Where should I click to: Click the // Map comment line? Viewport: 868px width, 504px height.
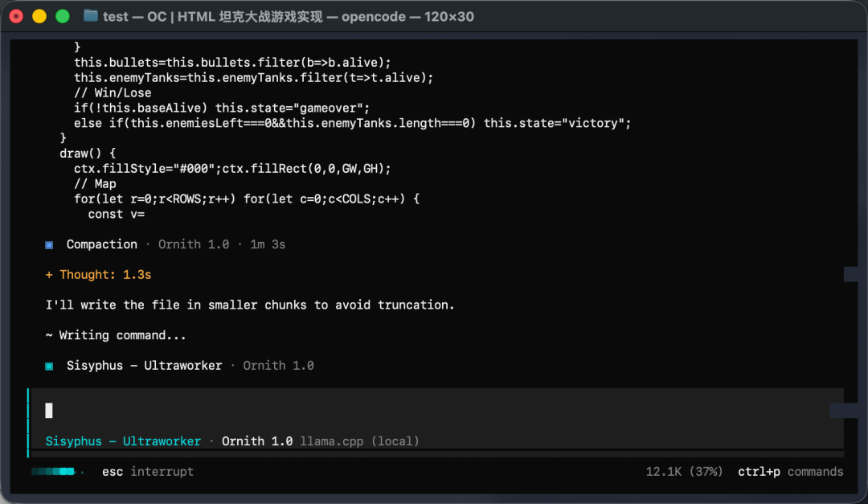coord(95,184)
